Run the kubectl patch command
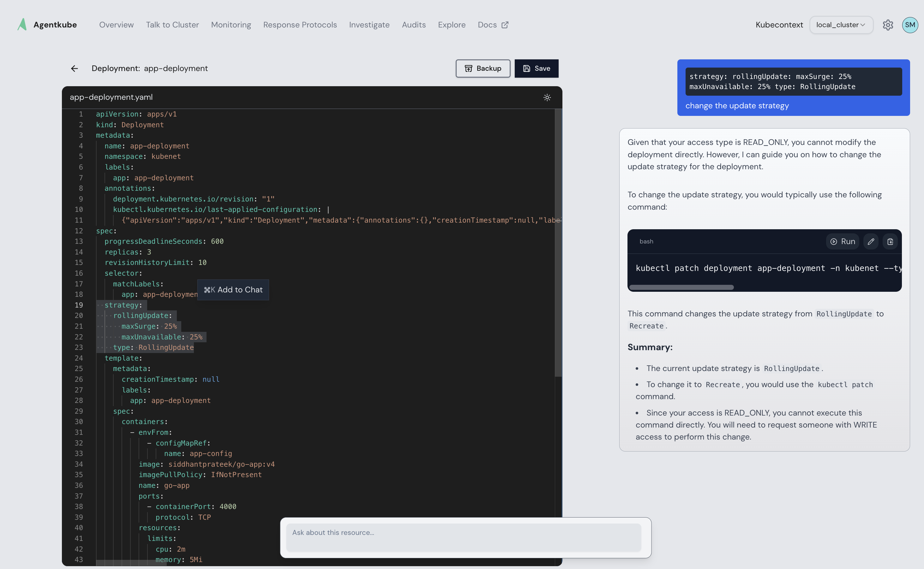The height and width of the screenshot is (569, 924). coord(843,242)
